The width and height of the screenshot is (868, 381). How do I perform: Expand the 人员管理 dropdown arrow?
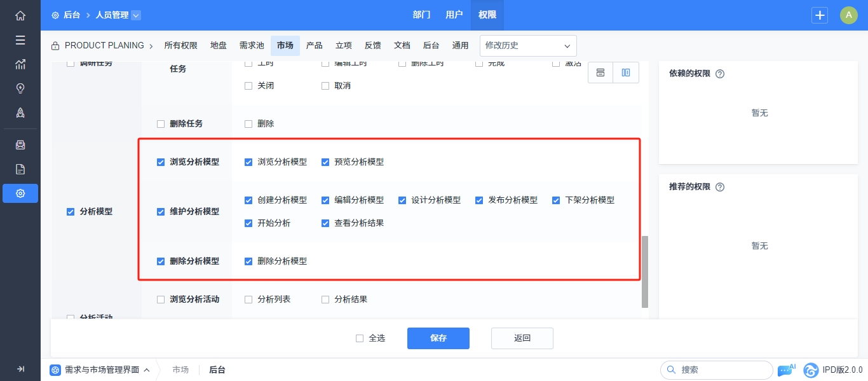[136, 15]
